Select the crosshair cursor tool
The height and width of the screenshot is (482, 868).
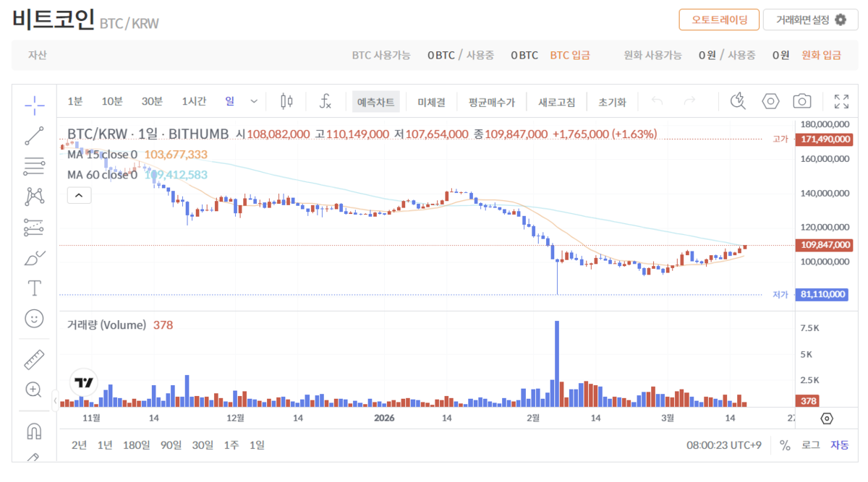pyautogui.click(x=34, y=105)
